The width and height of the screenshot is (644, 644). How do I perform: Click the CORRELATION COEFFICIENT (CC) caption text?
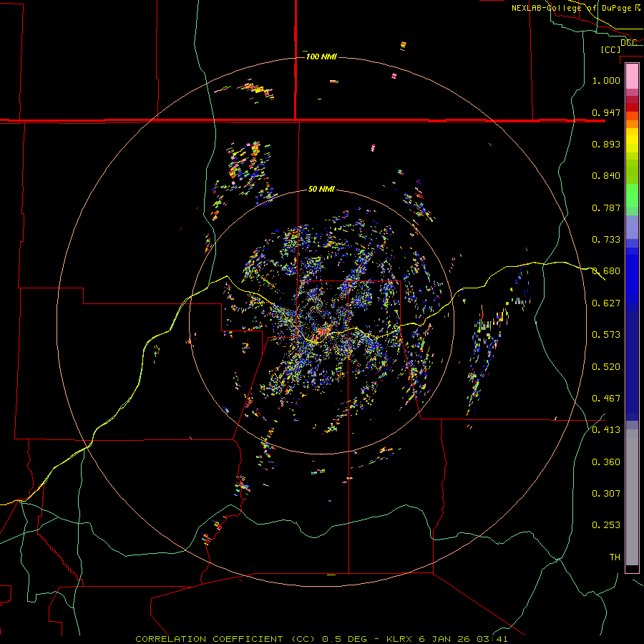[225, 639]
